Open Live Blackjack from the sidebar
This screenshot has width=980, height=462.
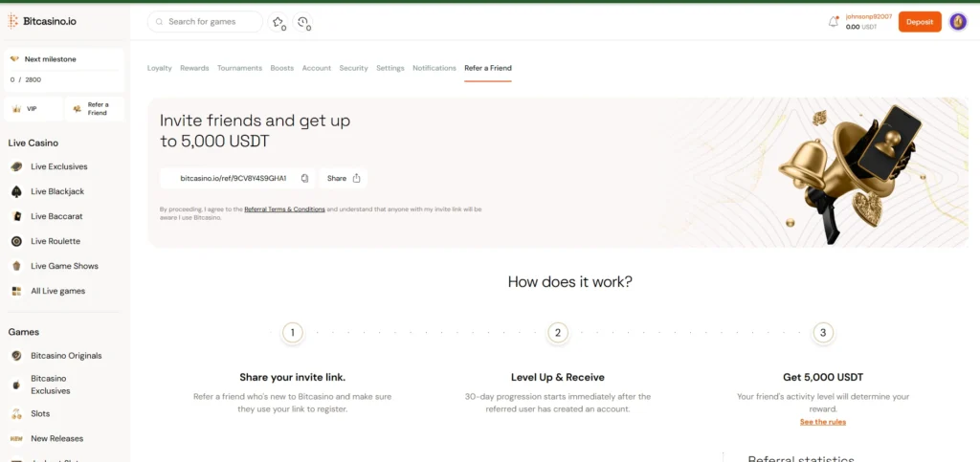pyautogui.click(x=56, y=191)
